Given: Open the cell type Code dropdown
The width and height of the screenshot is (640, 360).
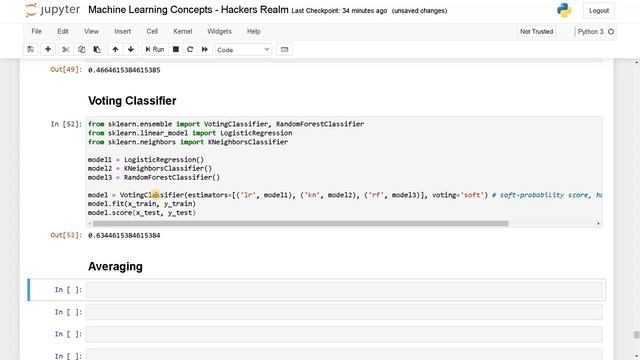Looking at the screenshot, I should point(243,49).
